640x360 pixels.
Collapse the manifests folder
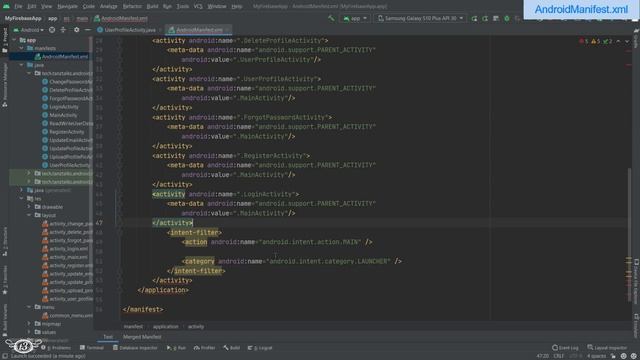pos(22,48)
